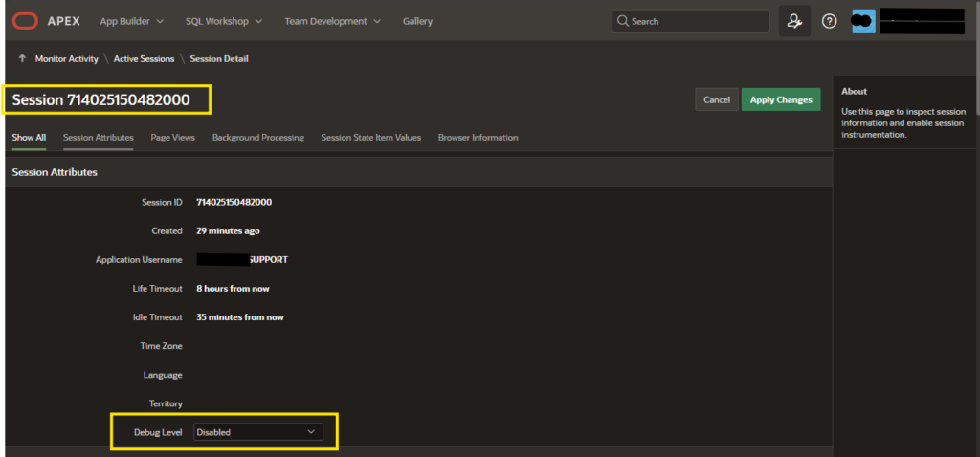Expand the App Builder menu

(x=132, y=21)
